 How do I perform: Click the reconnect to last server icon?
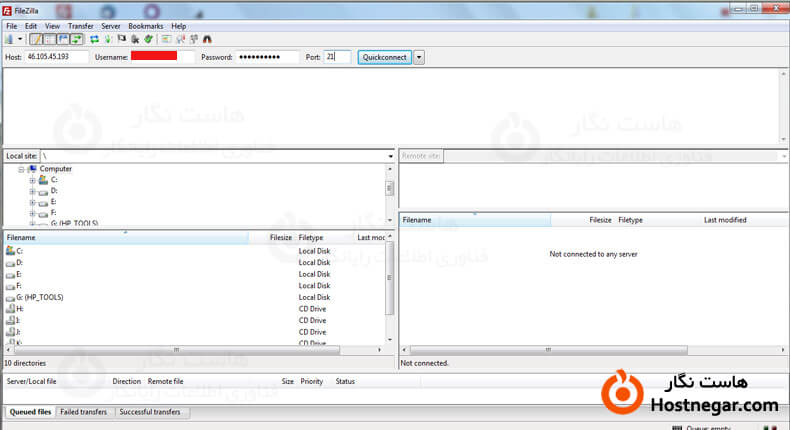pos(148,39)
